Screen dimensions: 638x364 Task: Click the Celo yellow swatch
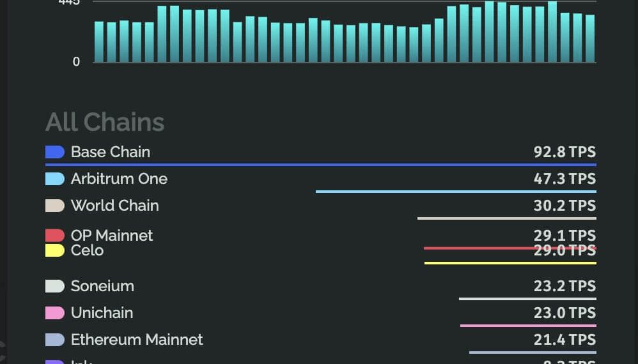pos(55,250)
